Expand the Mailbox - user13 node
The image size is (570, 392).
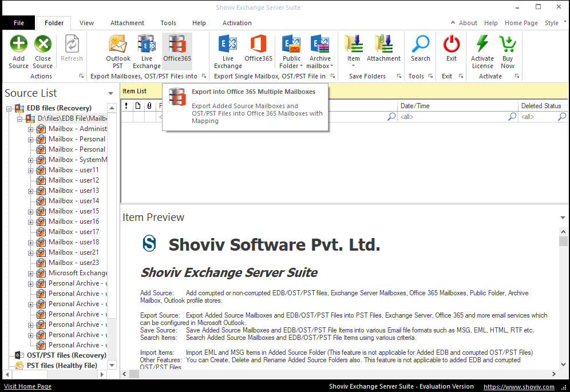tap(30, 191)
